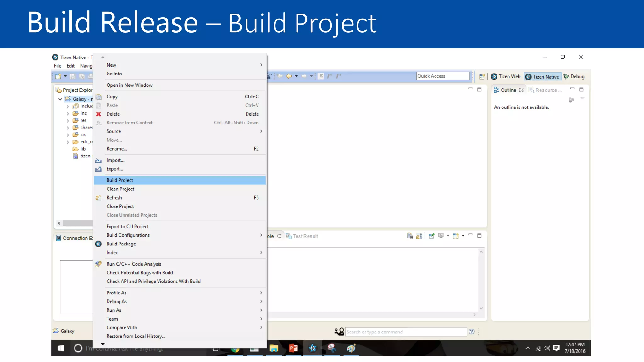Screen dimensions: 644x362
Task: Click the Scroll Lock console icon
Action: coord(419,236)
